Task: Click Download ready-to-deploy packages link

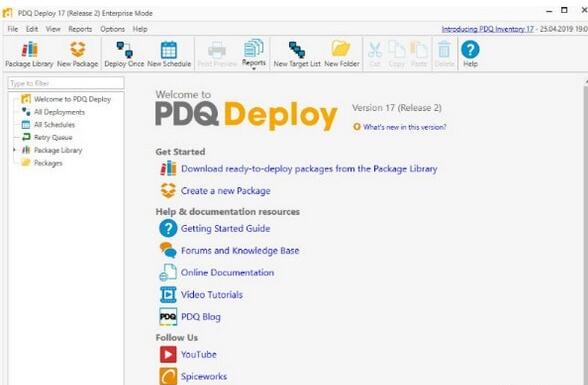Action: [309, 169]
